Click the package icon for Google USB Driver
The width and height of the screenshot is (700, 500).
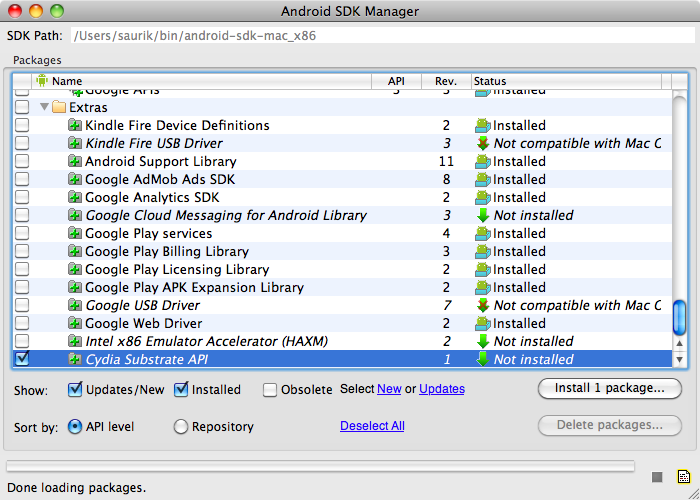pyautogui.click(x=75, y=305)
